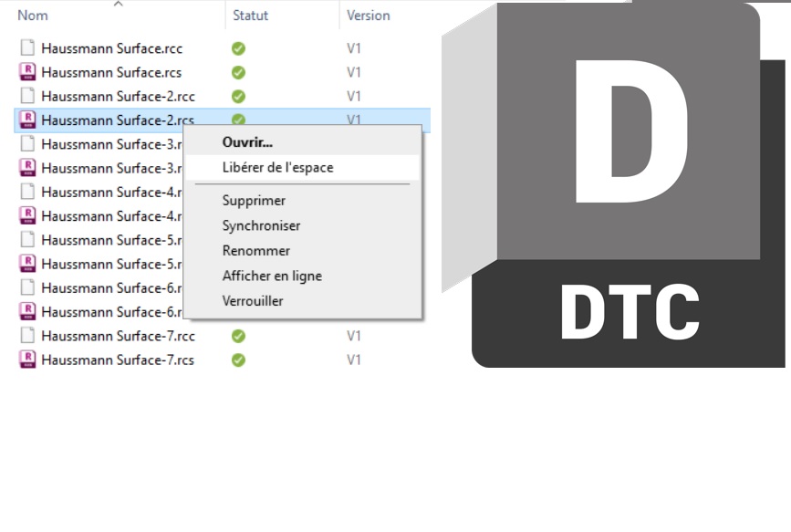
Task: Select the ReCap icon for Haussmann Surface-7.rcs
Action: (x=26, y=360)
